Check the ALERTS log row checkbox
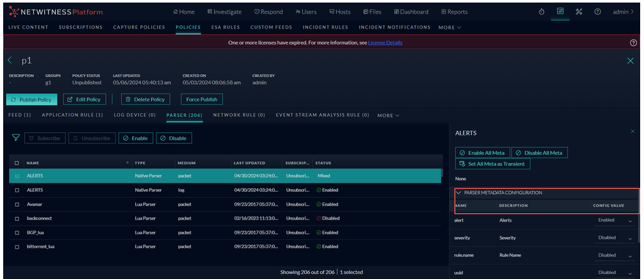Image resolution: width=644 pixels, height=279 pixels. [x=17, y=190]
